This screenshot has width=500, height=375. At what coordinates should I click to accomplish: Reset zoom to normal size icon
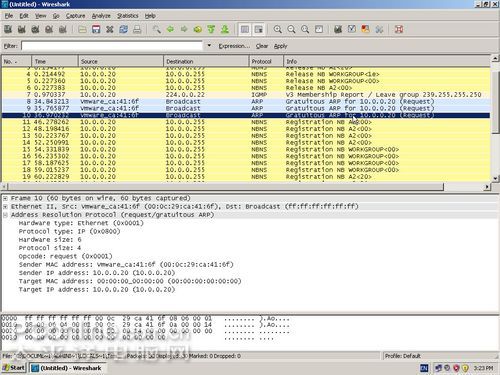305,29
